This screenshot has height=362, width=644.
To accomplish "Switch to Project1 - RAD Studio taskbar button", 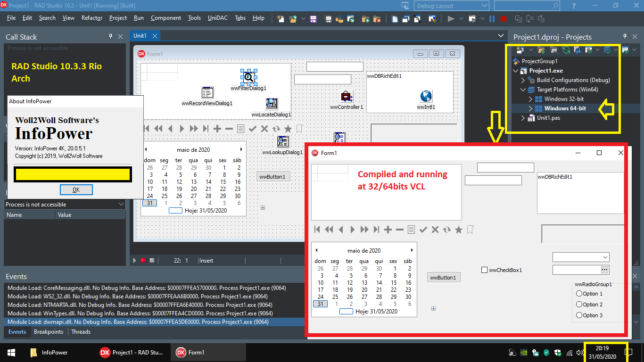I will point(132,353).
